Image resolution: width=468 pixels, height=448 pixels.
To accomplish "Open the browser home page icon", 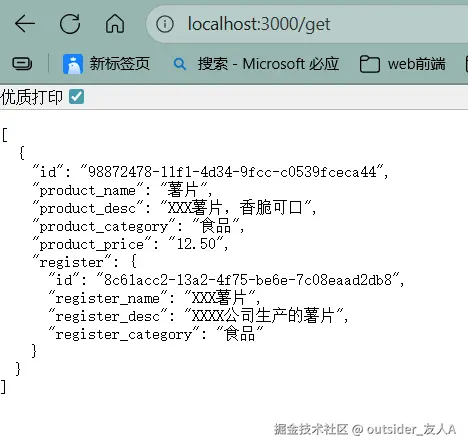I will pyautogui.click(x=115, y=24).
